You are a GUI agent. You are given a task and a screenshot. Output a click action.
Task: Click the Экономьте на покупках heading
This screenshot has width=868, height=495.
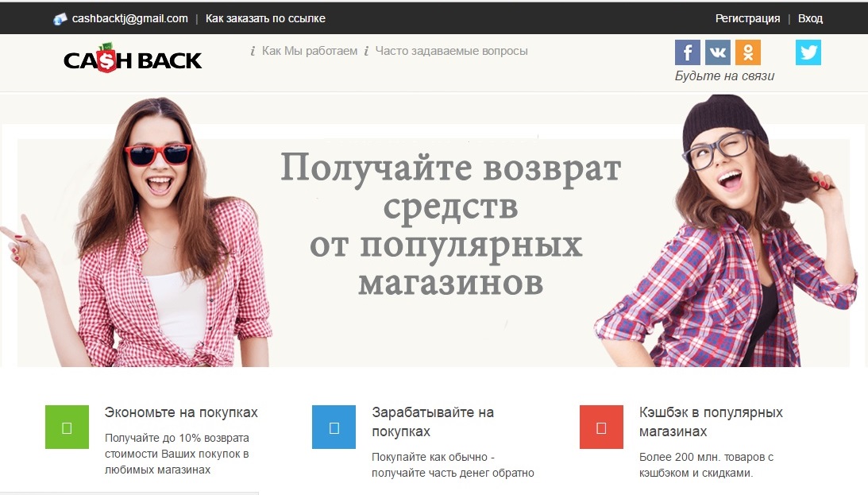click(181, 412)
